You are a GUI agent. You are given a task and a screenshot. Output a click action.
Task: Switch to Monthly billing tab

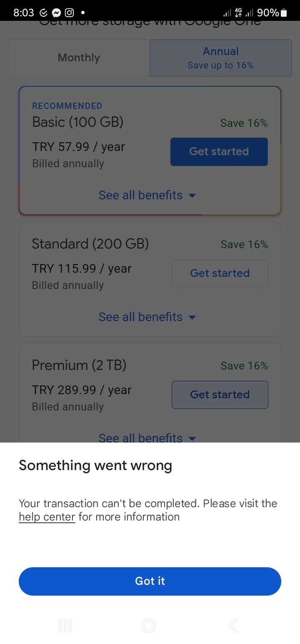(x=79, y=58)
